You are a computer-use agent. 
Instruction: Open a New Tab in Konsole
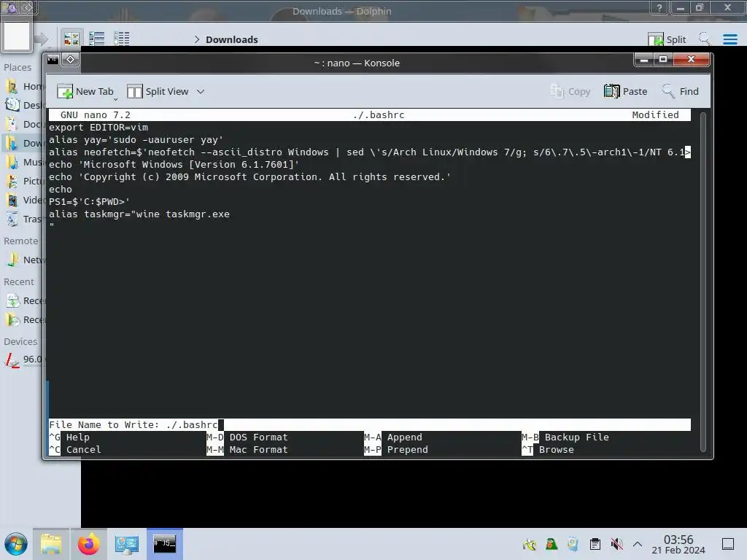pos(86,91)
